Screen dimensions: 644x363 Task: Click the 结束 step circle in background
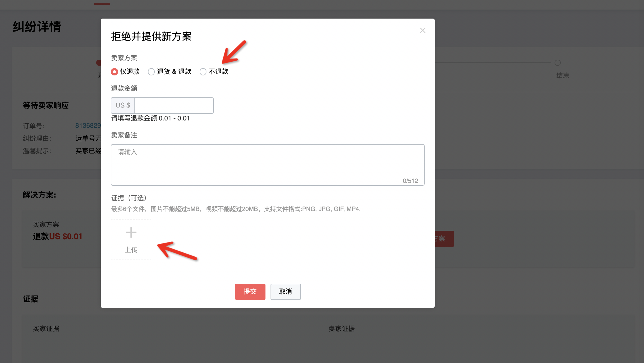click(557, 63)
